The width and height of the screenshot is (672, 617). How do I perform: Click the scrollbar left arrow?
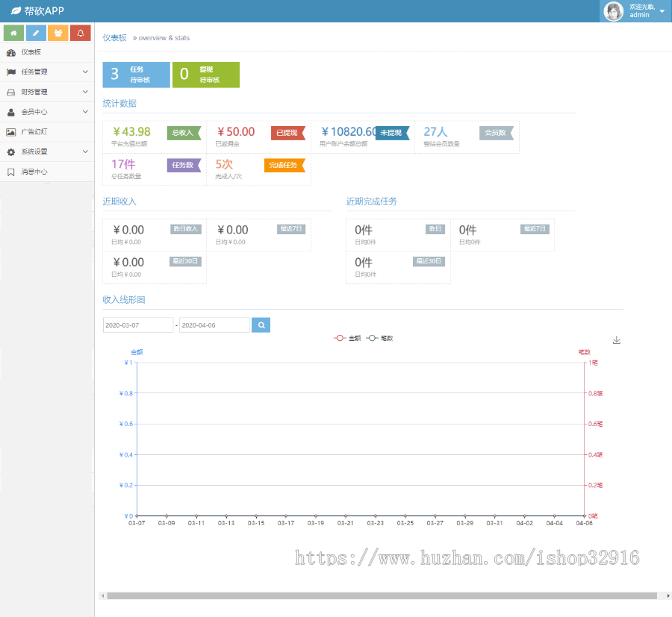[102, 595]
